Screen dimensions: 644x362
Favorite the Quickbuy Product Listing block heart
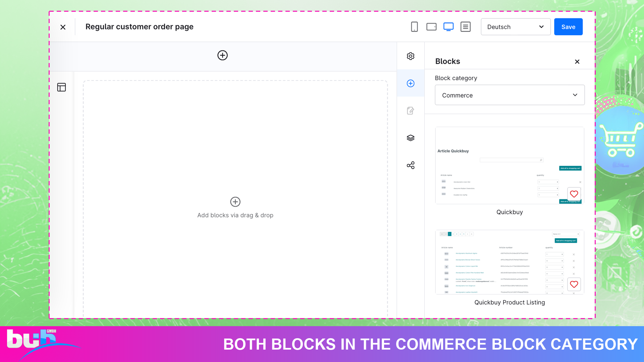click(574, 285)
